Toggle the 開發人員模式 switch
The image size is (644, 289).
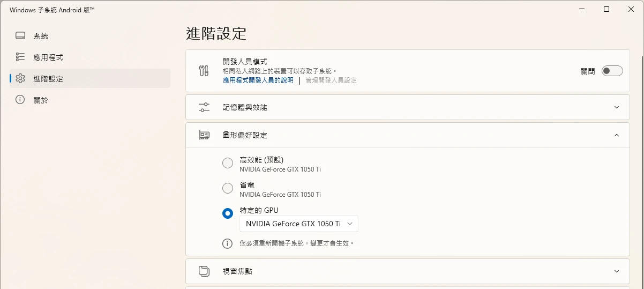pos(612,71)
